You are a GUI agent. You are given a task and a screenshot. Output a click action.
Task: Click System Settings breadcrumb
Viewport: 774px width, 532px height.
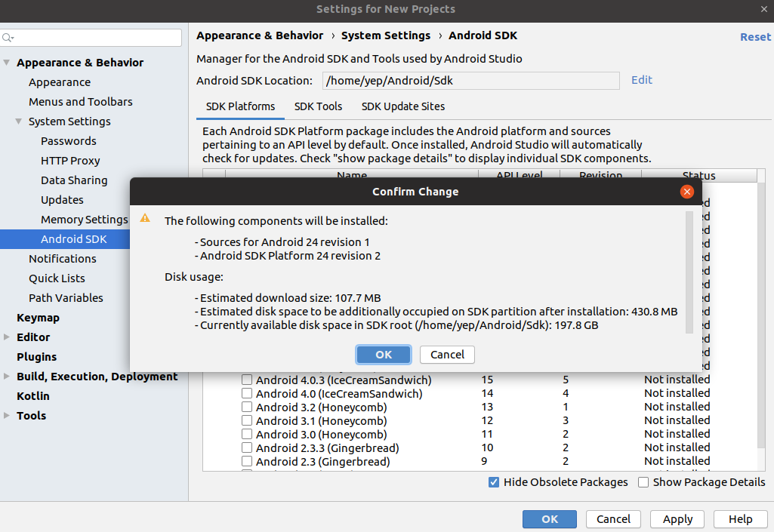pos(386,35)
